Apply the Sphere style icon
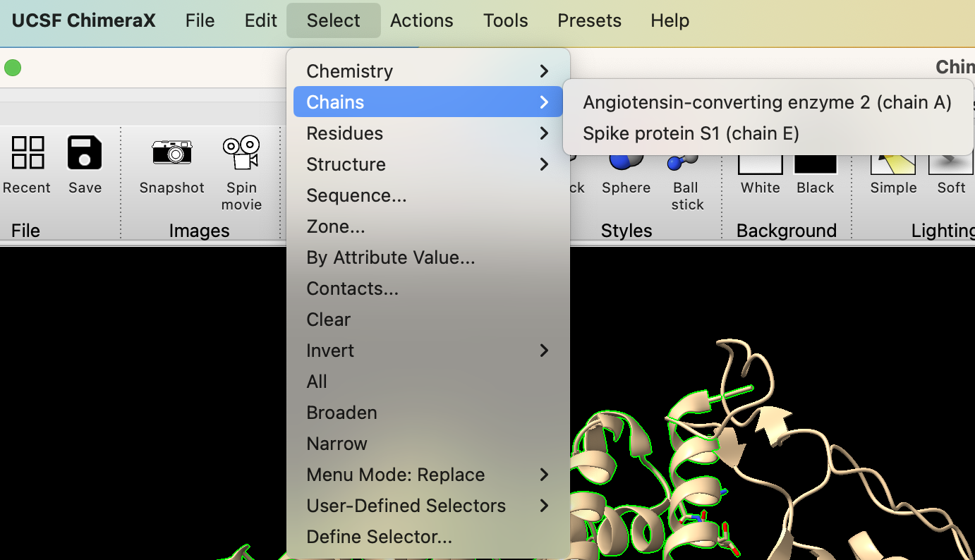 626,164
